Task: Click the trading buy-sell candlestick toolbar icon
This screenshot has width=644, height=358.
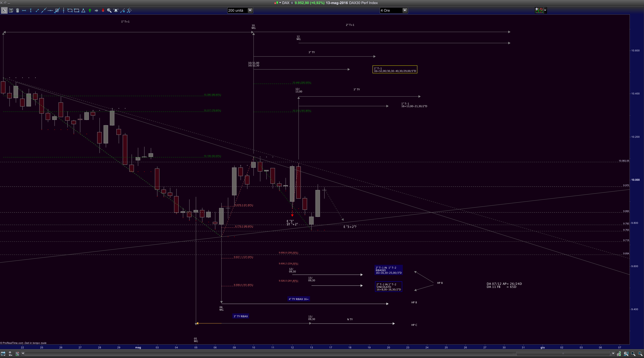Action: (539, 10)
